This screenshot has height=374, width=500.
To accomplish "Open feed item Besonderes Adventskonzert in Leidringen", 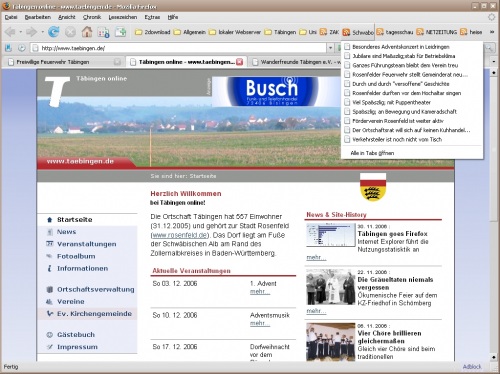I will 412,47.
